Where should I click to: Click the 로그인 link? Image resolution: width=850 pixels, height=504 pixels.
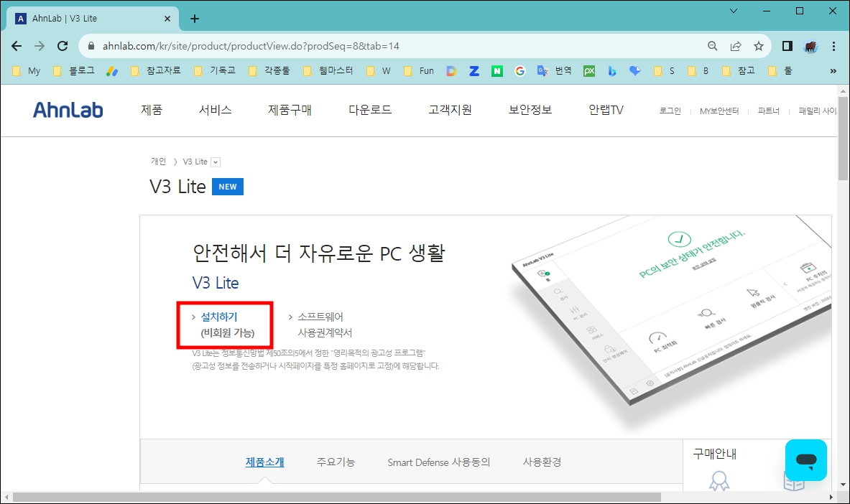pyautogui.click(x=670, y=111)
